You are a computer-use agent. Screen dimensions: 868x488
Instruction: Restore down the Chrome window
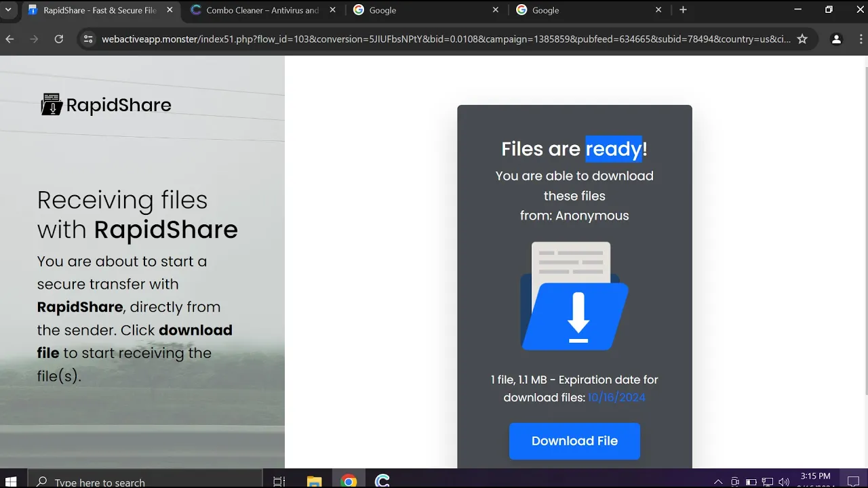pos(829,9)
